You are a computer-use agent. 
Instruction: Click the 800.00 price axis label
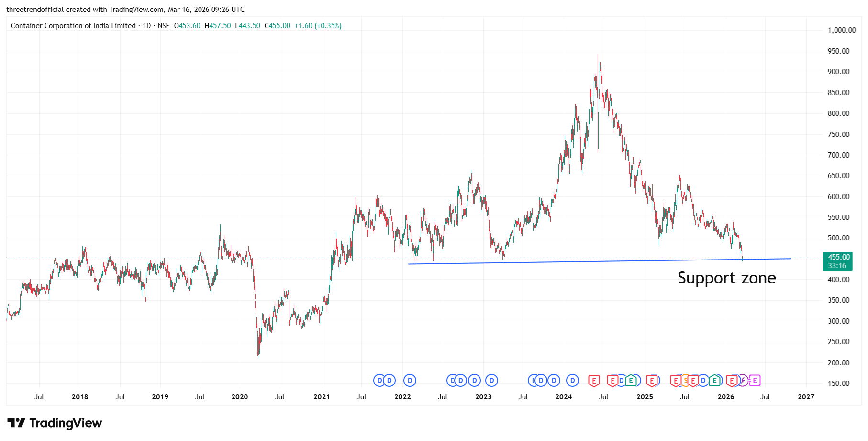pos(839,113)
